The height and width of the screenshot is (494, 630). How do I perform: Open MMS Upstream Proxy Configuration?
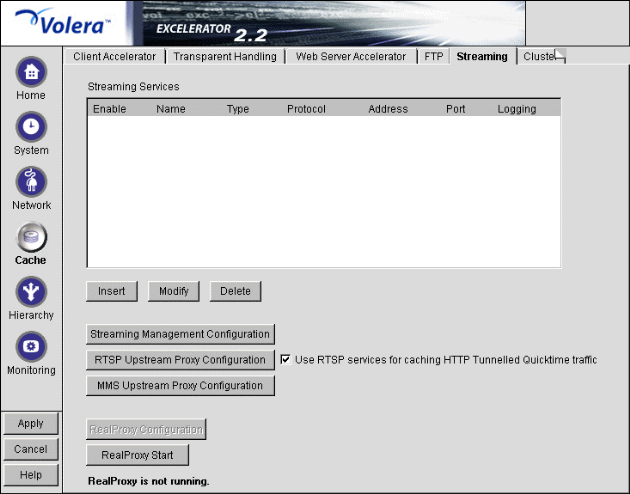(180, 386)
